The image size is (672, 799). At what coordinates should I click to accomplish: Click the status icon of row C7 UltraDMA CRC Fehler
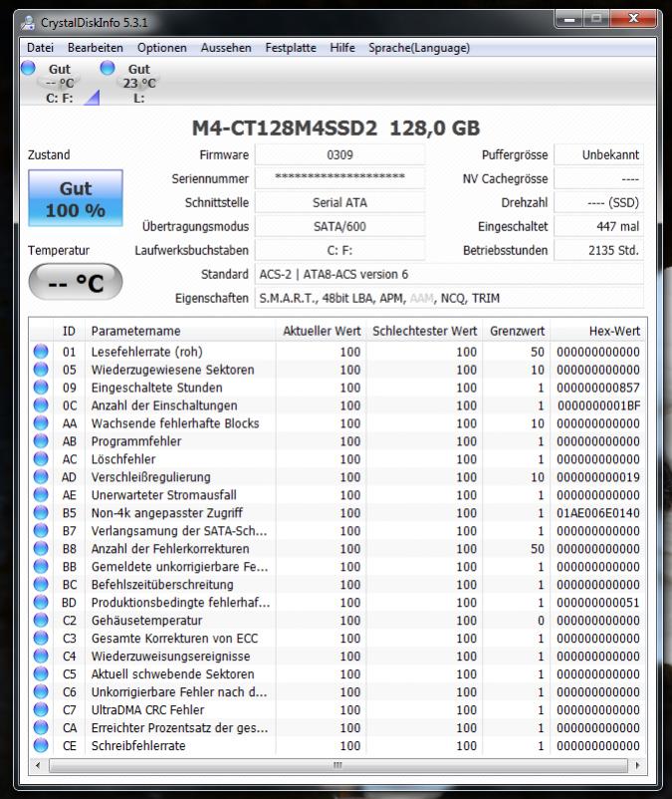(x=41, y=709)
